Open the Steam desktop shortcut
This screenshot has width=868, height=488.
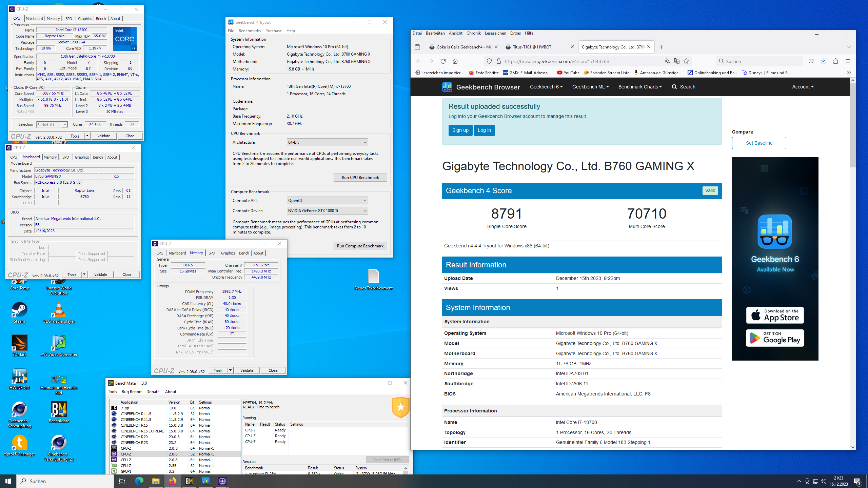tap(19, 312)
